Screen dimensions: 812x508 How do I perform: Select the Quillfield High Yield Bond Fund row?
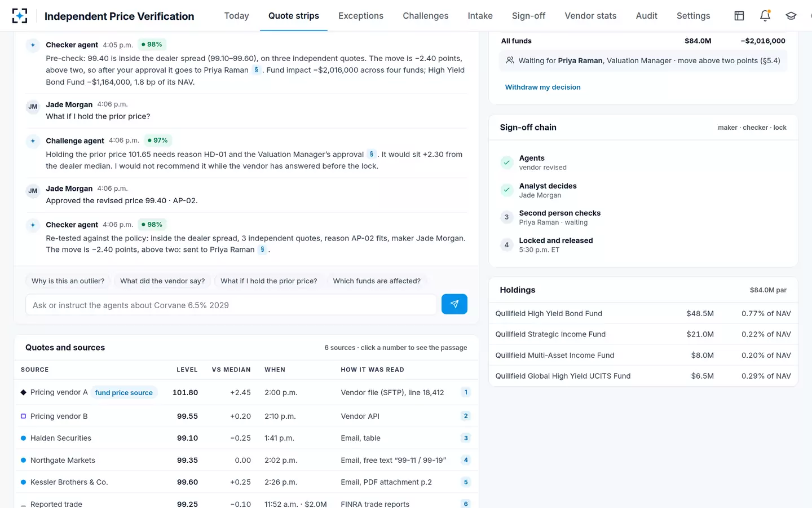click(643, 313)
